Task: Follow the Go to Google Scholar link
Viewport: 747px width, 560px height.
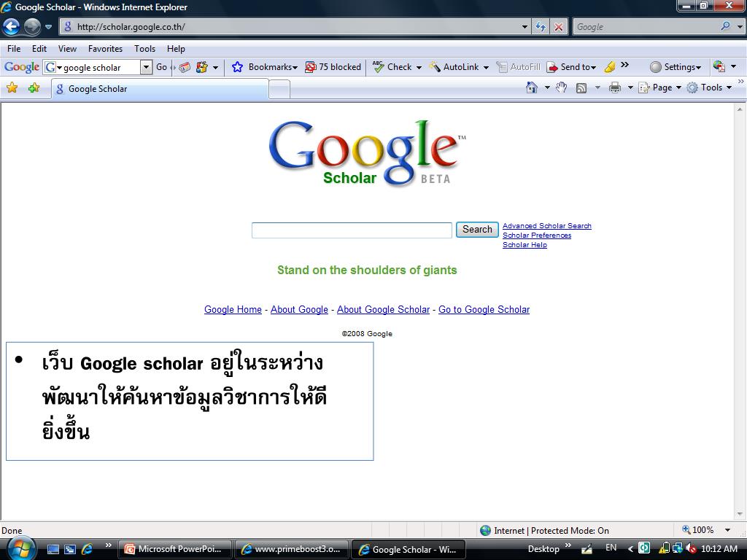Action: 484,309
